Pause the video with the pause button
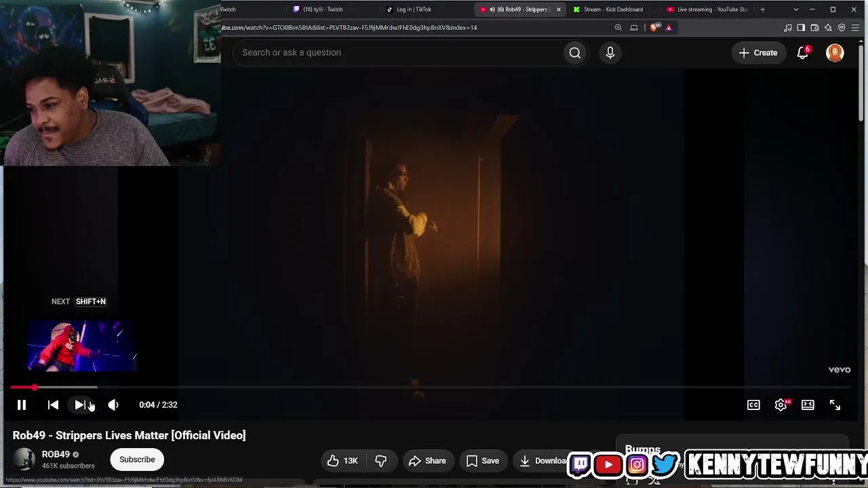Screen dimensions: 868x488 [x=22, y=405]
